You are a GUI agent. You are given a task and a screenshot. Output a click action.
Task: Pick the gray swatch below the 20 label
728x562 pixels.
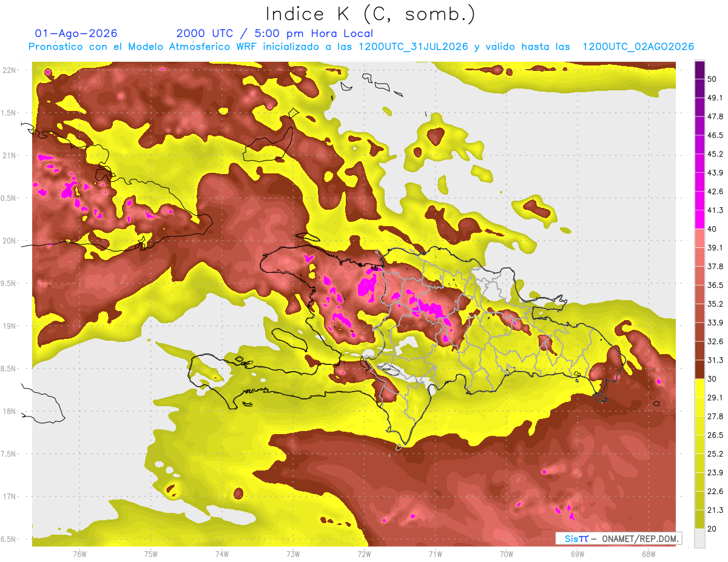(699, 538)
